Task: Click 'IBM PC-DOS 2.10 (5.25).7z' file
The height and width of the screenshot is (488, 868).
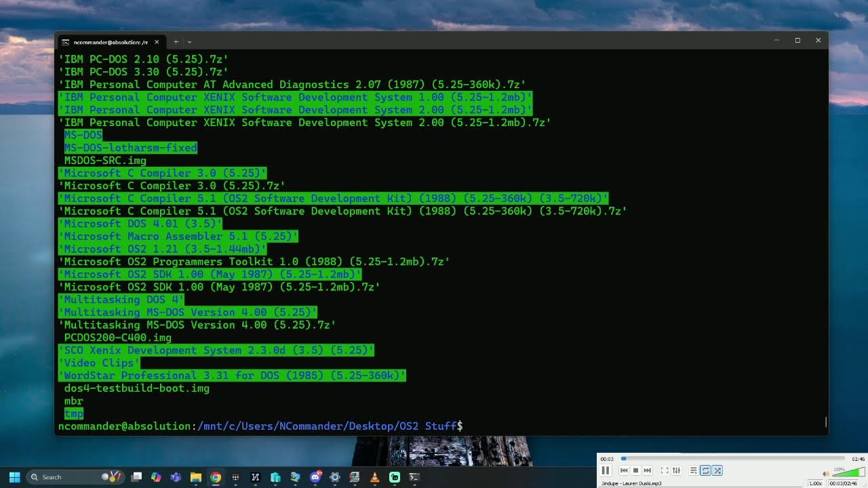Action: [143, 59]
